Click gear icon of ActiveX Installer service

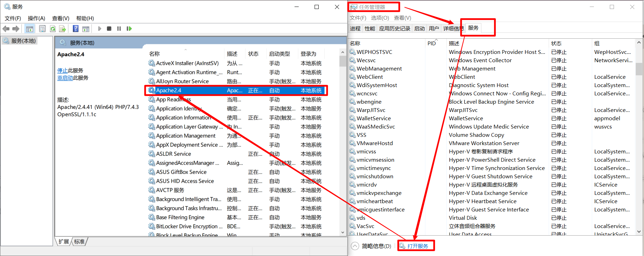point(152,63)
